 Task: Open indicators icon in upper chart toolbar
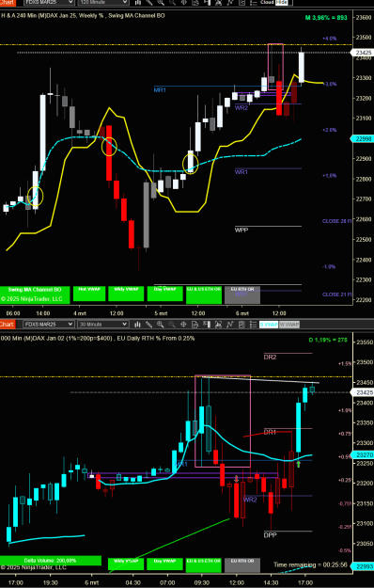pos(230,2)
